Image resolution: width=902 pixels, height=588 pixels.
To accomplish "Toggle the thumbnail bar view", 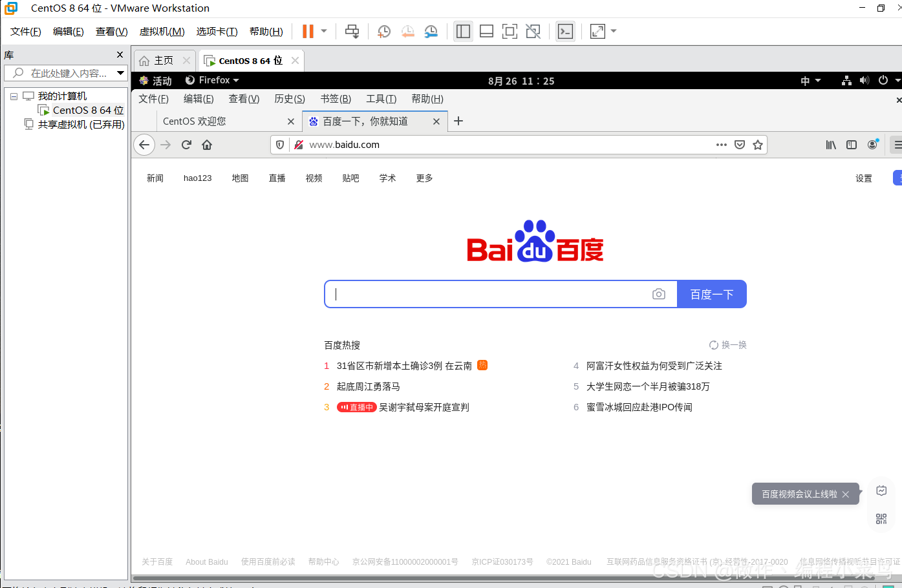I will tap(486, 31).
